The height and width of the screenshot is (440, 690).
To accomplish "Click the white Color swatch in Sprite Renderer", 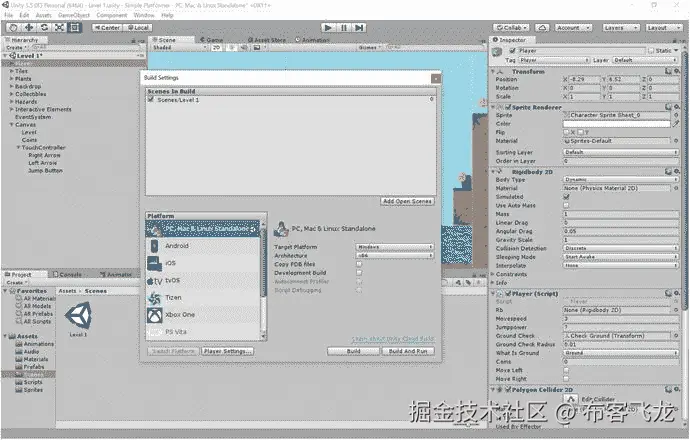I will point(617,124).
